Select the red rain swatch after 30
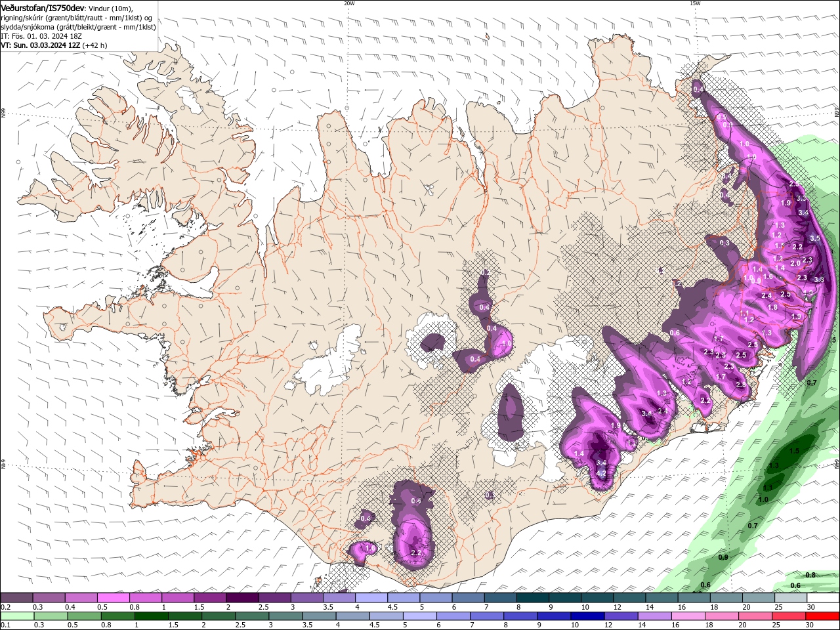This screenshot has height=630, width=840. tap(822, 616)
